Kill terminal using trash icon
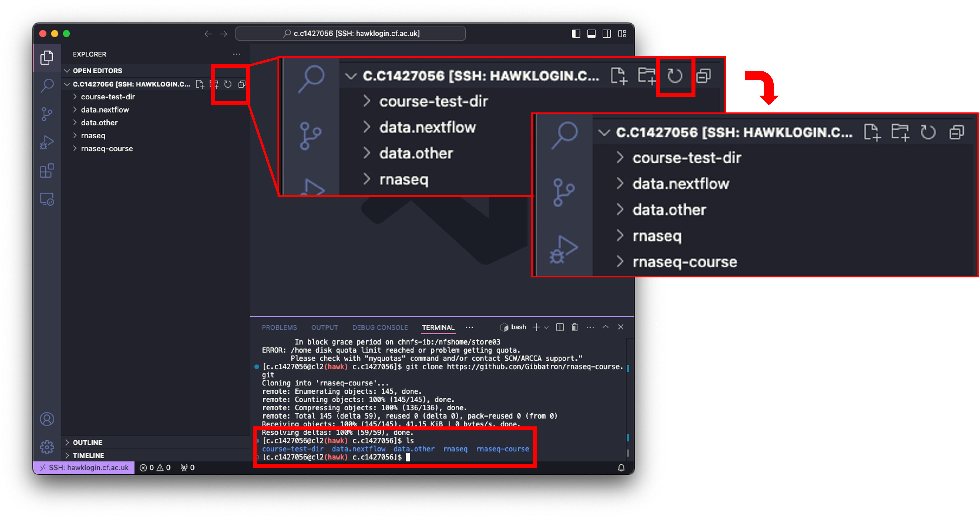Viewport: 980px width, 518px height. (x=574, y=327)
